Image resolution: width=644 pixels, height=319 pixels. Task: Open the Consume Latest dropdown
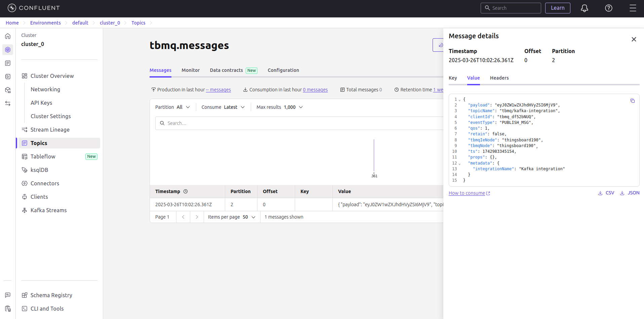[x=223, y=107]
